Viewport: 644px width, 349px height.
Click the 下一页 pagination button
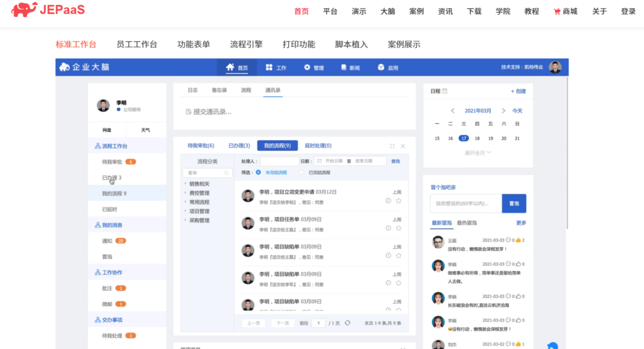tap(282, 323)
